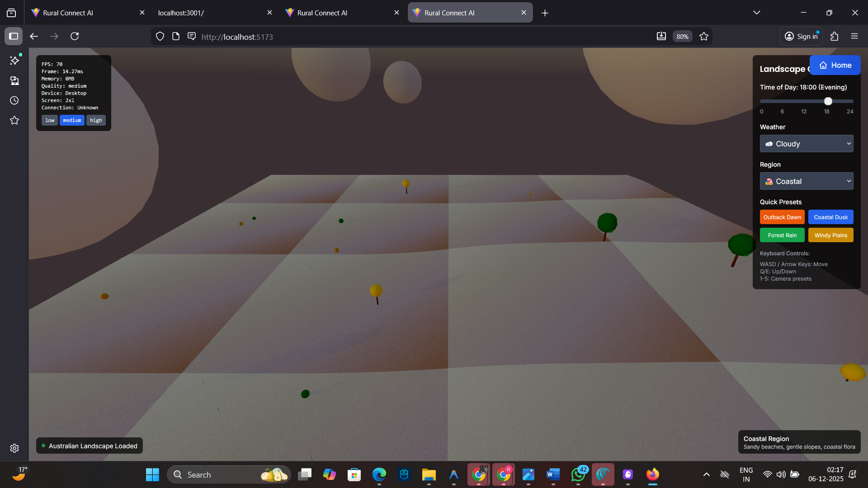868x488 pixels.
Task: Open browser history clock icon in sidebar
Action: (x=14, y=100)
